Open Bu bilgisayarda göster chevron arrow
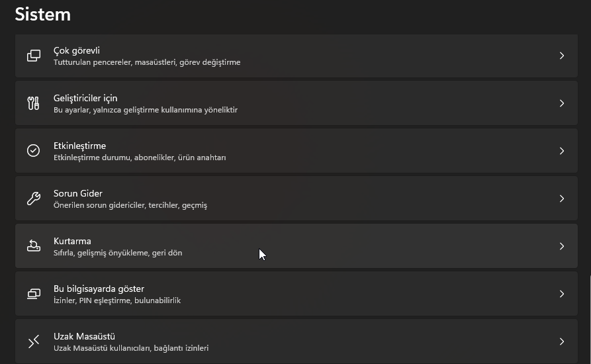Viewport: 591px width, 364px height. point(562,294)
